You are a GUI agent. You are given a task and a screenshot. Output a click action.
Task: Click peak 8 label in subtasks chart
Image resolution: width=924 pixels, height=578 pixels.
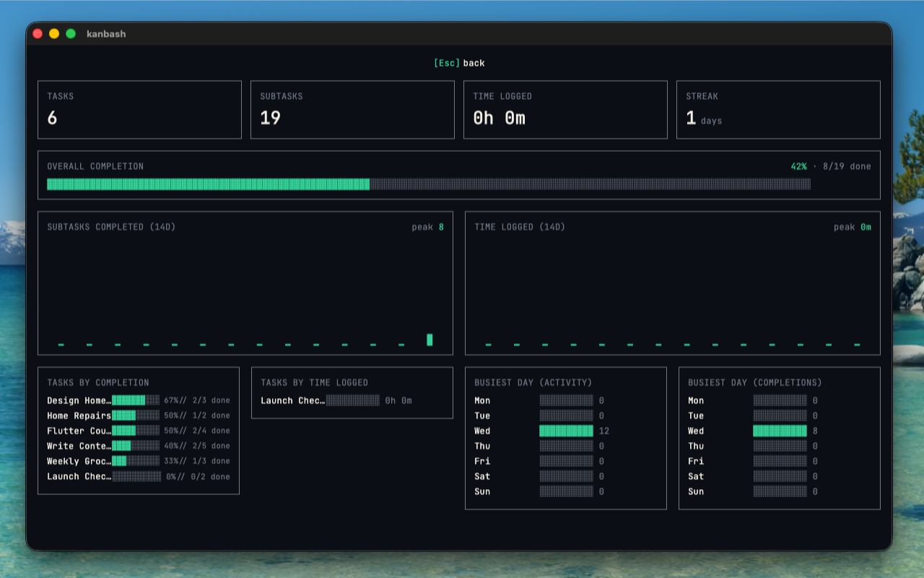point(428,227)
